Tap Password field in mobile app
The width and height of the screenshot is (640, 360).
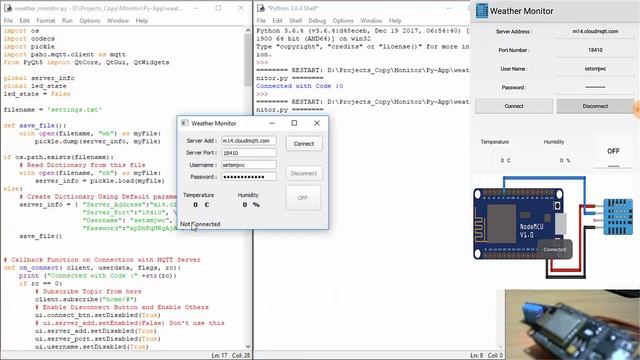click(595, 87)
